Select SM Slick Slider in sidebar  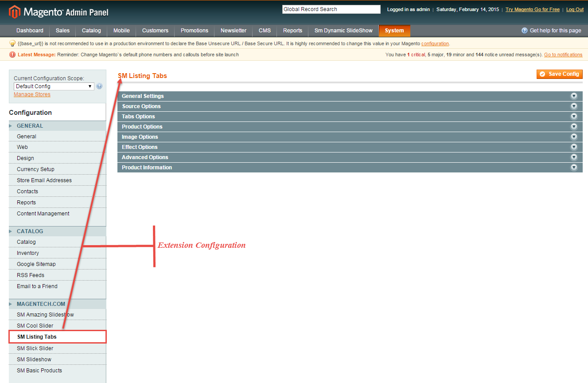tap(57, 348)
